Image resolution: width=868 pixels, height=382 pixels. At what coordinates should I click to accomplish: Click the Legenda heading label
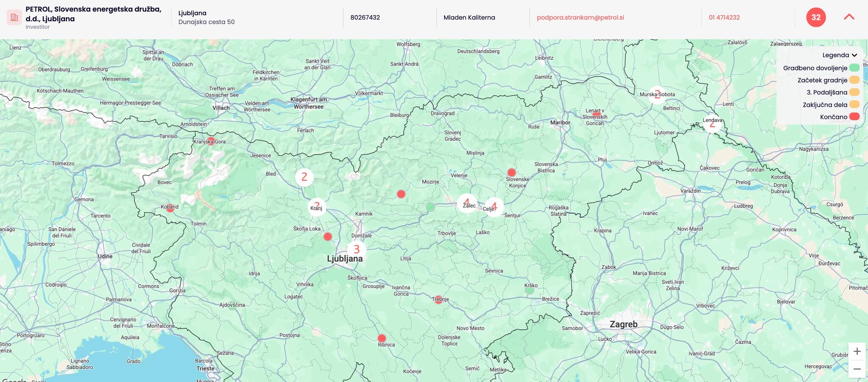coord(835,55)
